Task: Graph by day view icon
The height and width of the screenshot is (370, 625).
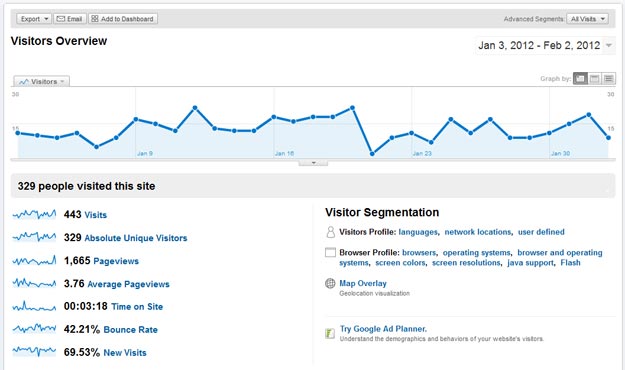Action: click(580, 79)
